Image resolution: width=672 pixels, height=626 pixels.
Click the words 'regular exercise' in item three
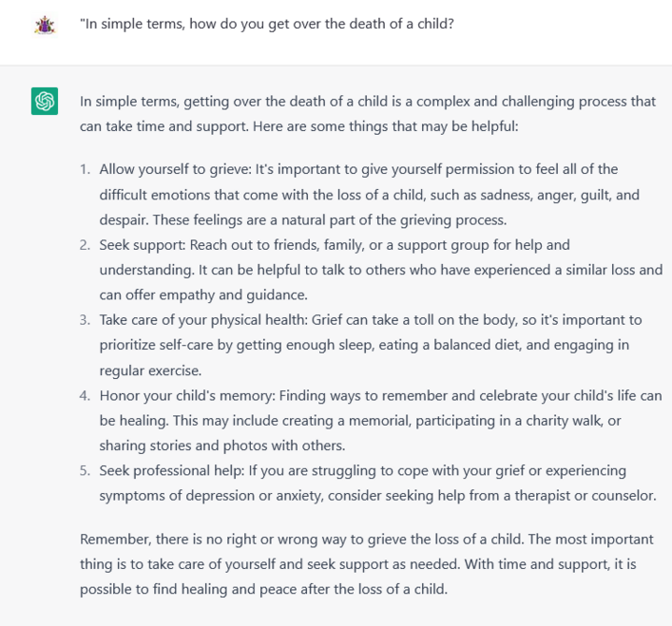click(150, 370)
